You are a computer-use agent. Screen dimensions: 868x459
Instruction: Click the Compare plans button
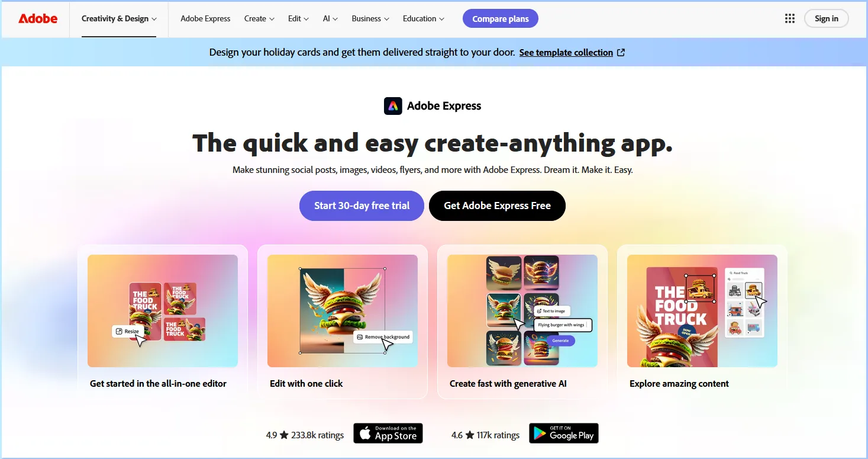(x=501, y=18)
